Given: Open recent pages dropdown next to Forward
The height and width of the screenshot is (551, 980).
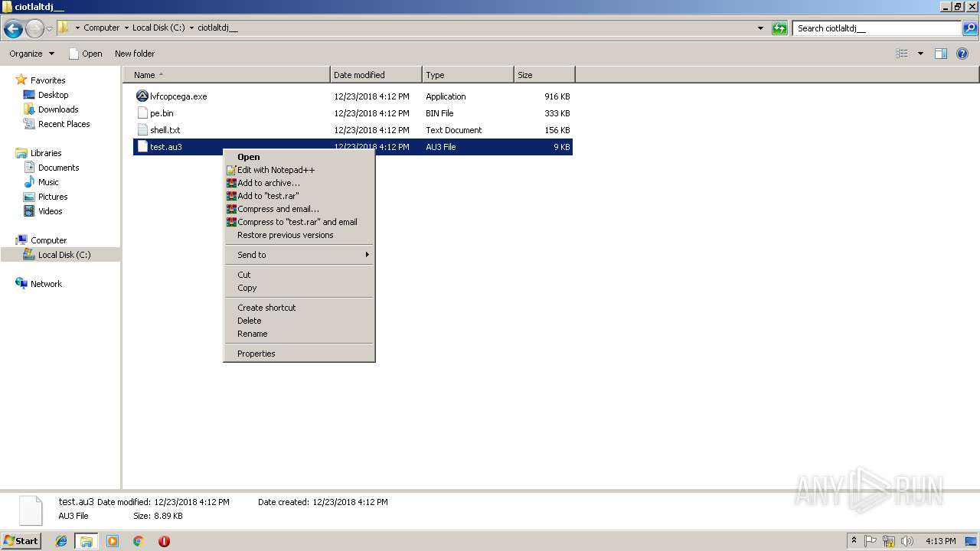Looking at the screenshot, I should pos(49,29).
